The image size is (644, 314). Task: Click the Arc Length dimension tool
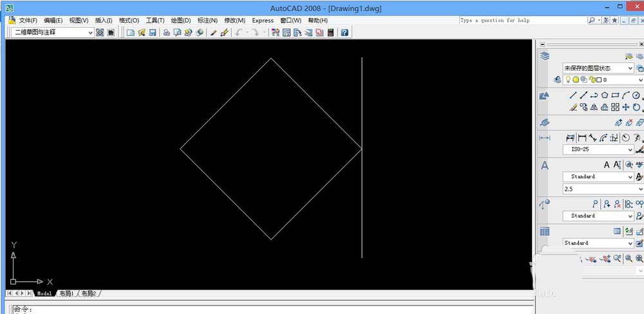click(x=603, y=138)
